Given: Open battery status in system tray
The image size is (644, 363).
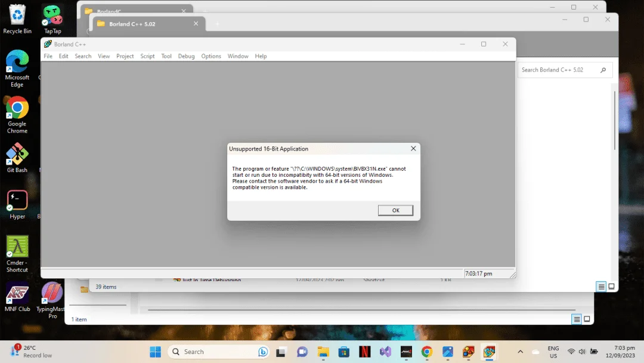Looking at the screenshot, I should [594, 352].
